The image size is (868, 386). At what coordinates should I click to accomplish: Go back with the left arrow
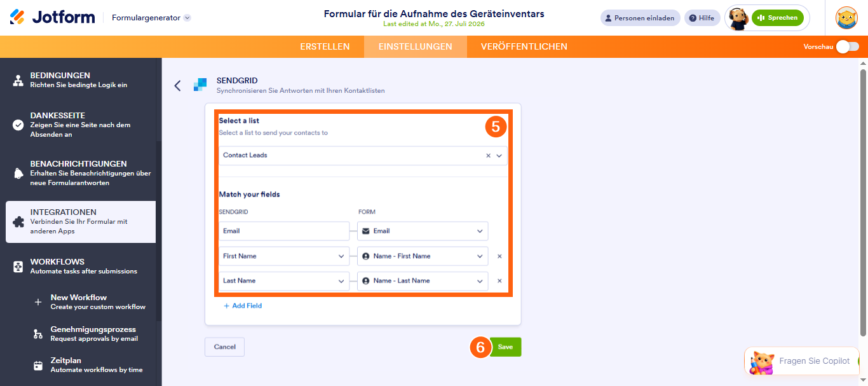(177, 85)
